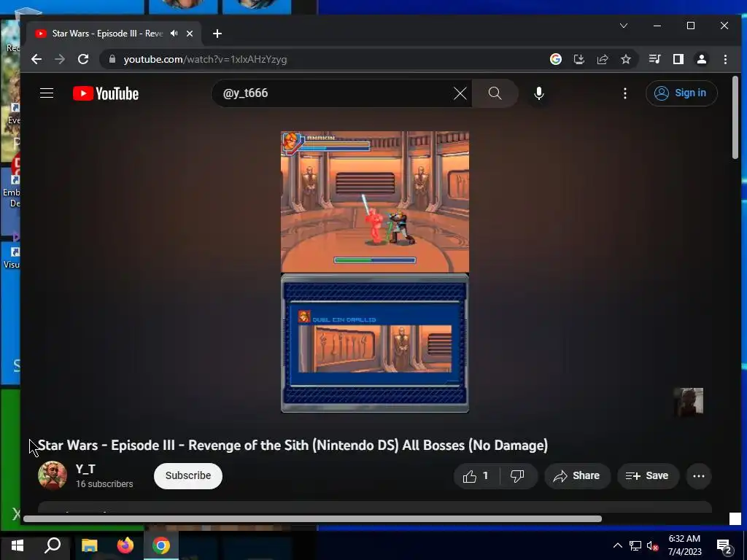747x560 pixels.
Task: Share this page icon
Action: coord(602,59)
